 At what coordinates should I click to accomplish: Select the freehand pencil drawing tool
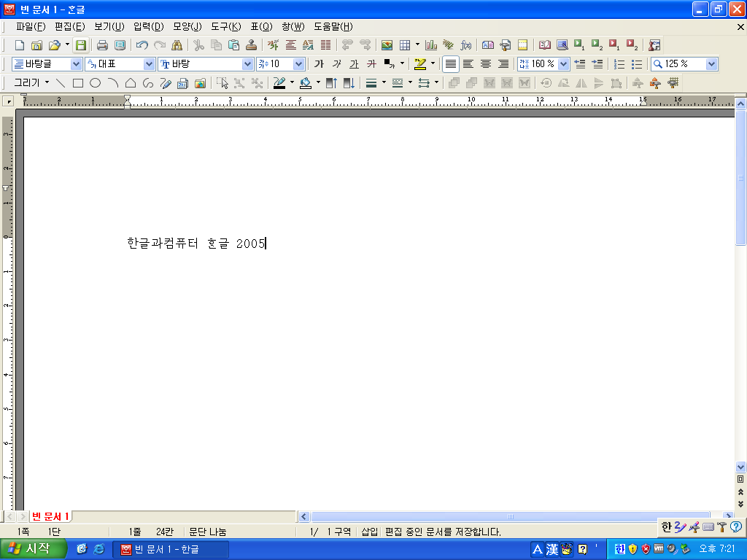[x=166, y=83]
